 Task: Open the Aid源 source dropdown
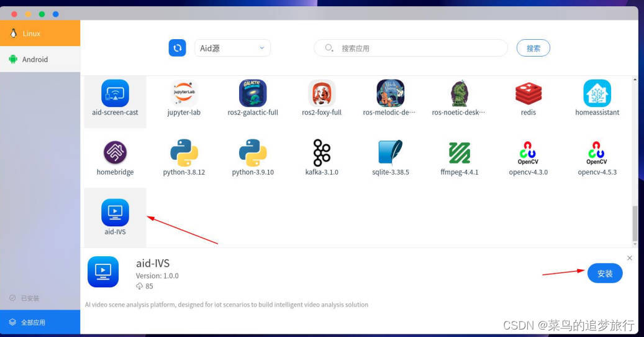[x=232, y=48]
